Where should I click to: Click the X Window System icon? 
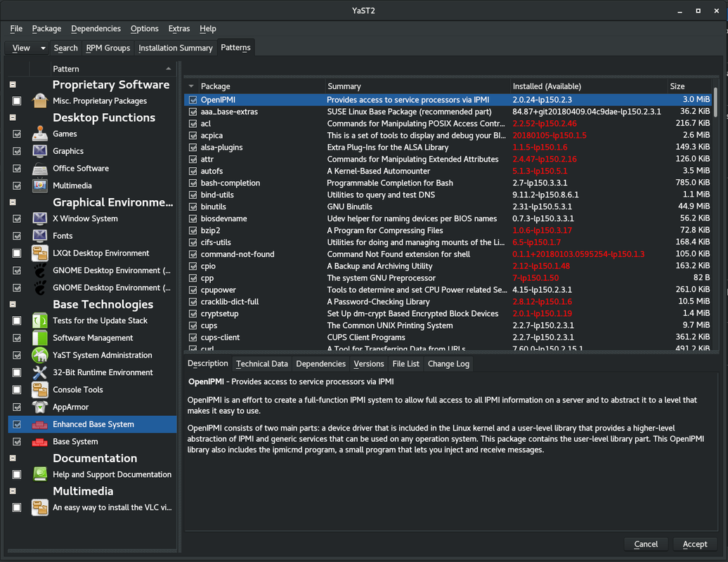(x=40, y=218)
